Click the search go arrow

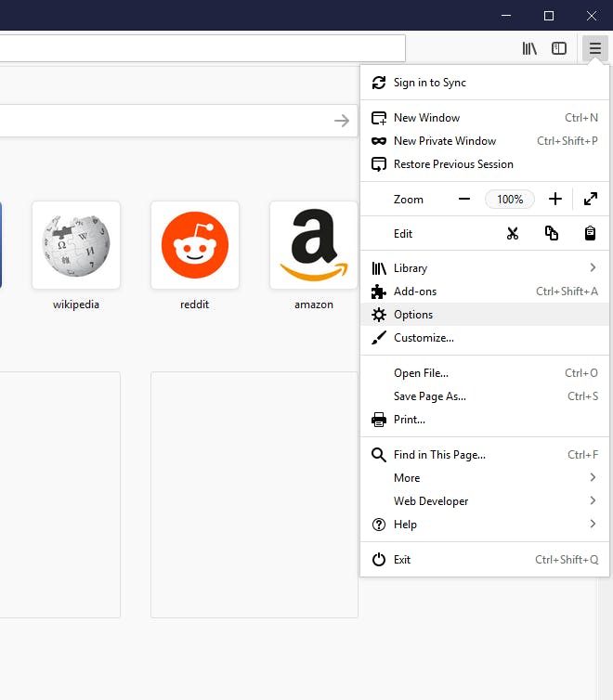[x=342, y=121]
